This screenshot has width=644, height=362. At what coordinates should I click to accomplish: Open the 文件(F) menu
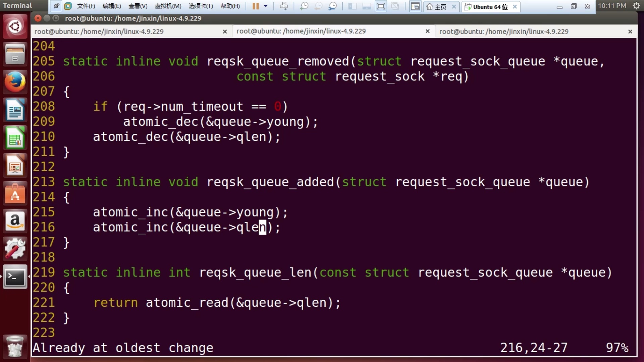coord(86,6)
